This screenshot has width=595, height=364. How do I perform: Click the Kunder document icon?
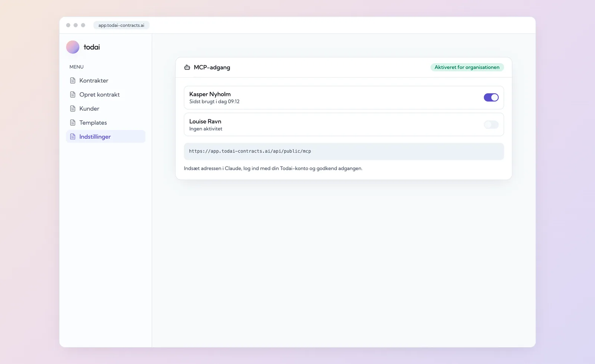73,108
